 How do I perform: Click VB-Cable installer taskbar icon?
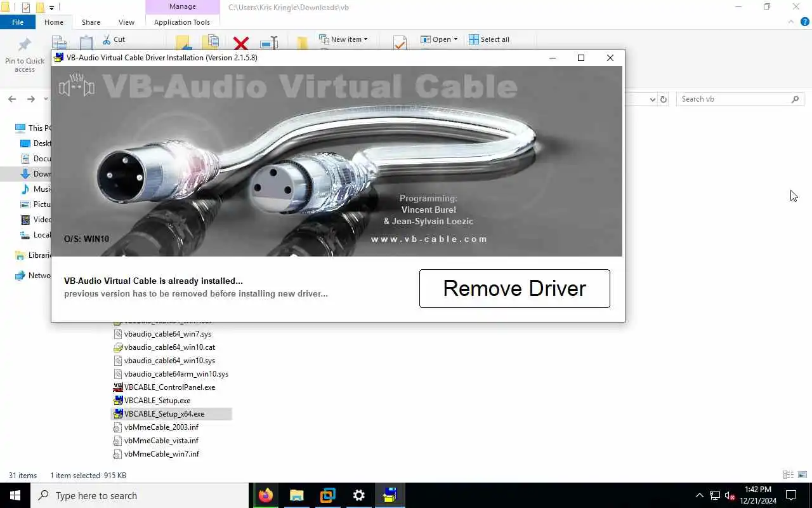[390, 495]
